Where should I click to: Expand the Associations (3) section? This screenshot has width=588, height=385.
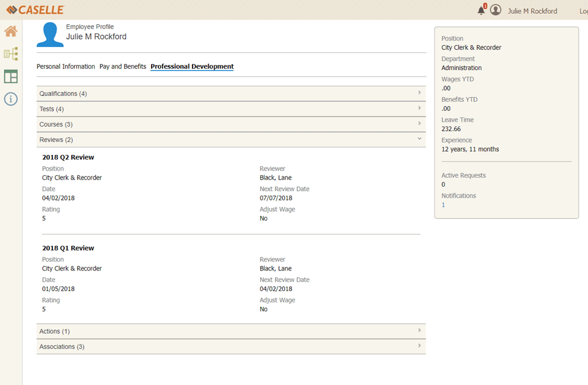(231, 346)
